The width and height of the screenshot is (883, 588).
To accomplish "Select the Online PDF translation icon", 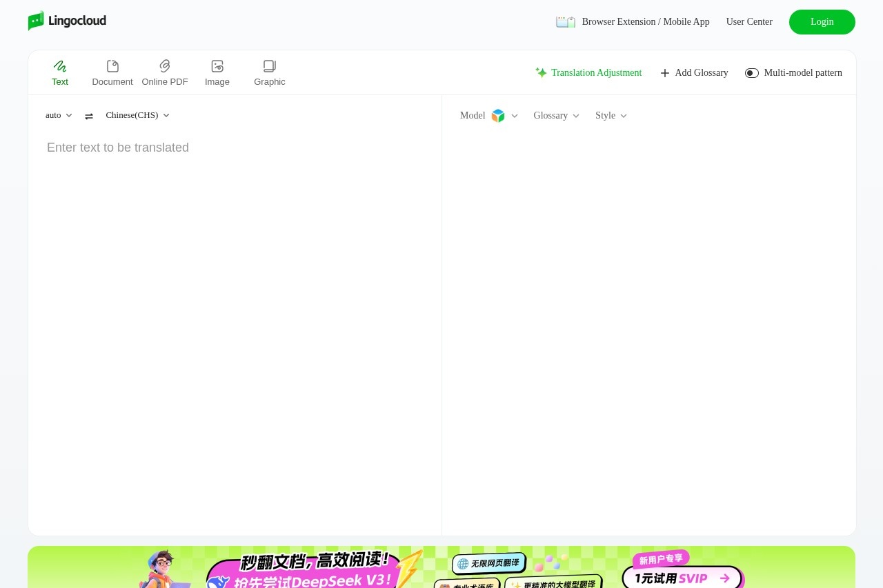I will pos(164,66).
